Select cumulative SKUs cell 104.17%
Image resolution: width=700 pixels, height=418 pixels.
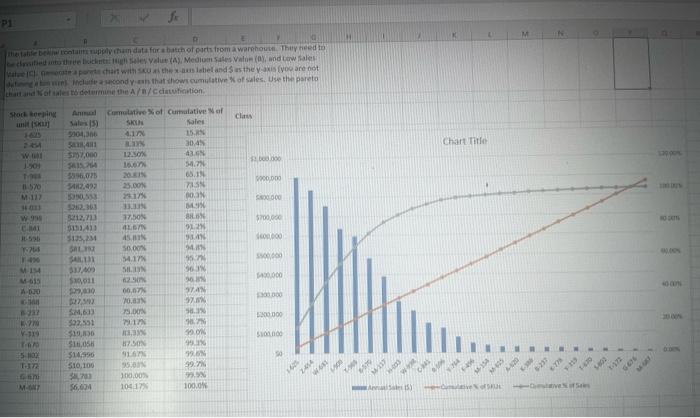tap(134, 386)
